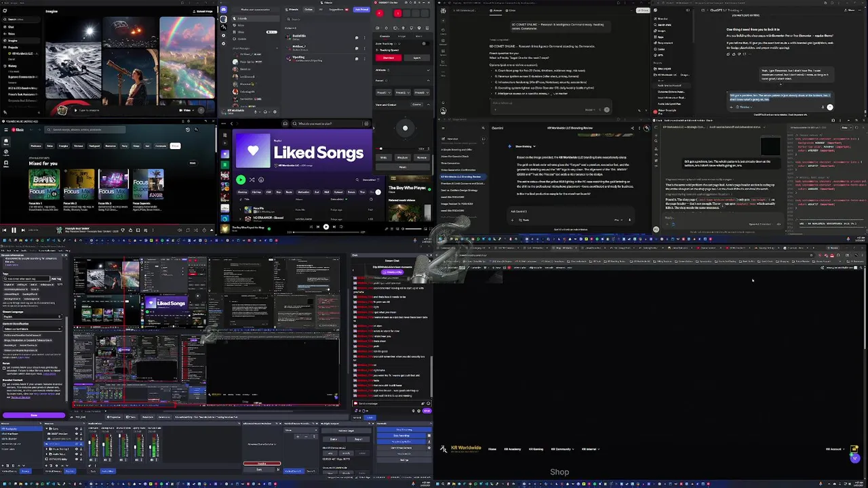This screenshot has height=488, width=868.
Task: Click the gimbal joystick control in OBSBOT
Action: (405, 128)
